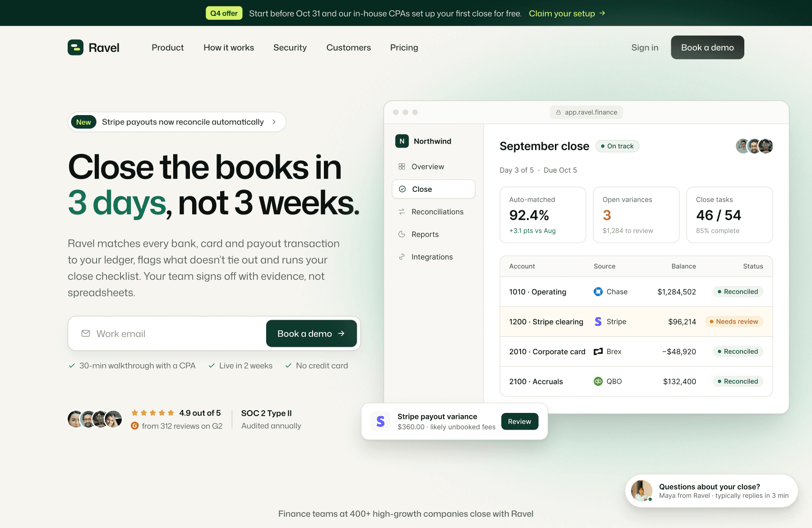Image resolution: width=812 pixels, height=528 pixels.
Task: Click Book a demo in header
Action: [x=707, y=47]
